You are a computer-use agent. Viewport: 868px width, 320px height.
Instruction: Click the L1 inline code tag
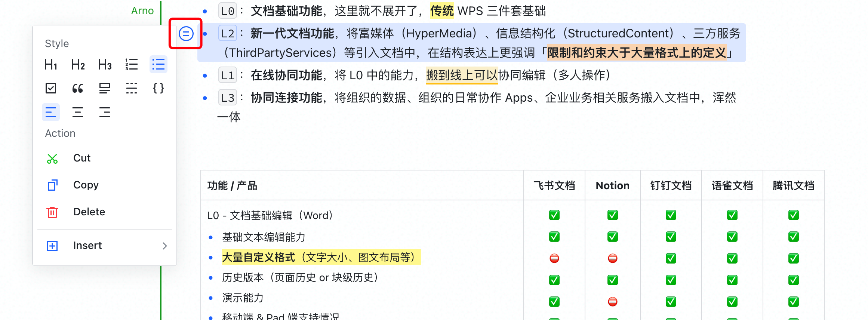(x=228, y=76)
